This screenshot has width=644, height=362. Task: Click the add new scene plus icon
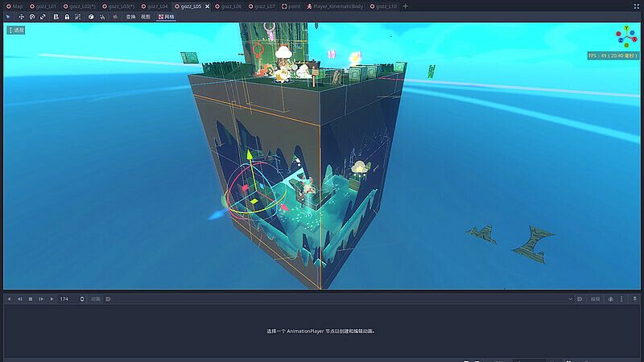coord(405,6)
